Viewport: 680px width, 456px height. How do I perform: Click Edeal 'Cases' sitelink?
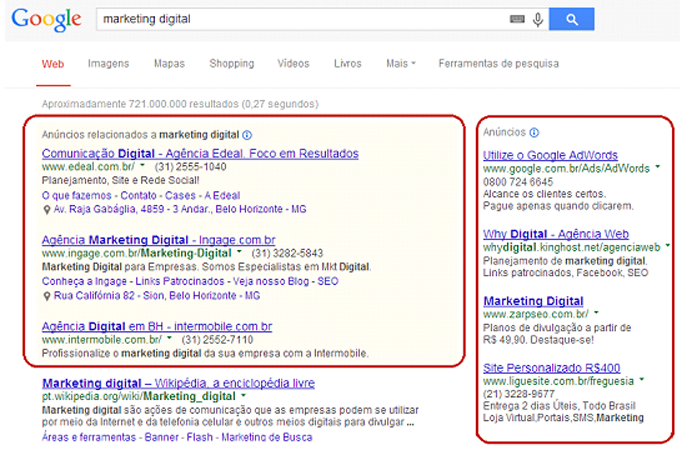180,196
